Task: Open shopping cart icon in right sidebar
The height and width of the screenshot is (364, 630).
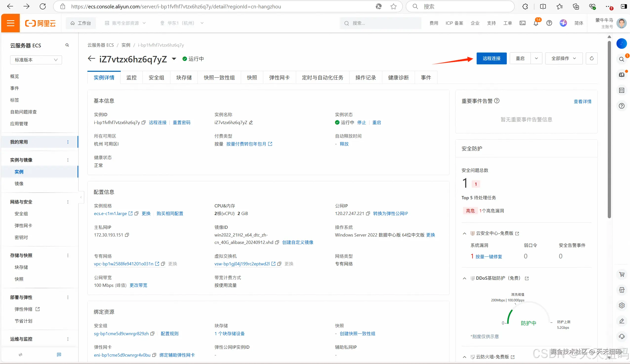Action: [622, 274]
